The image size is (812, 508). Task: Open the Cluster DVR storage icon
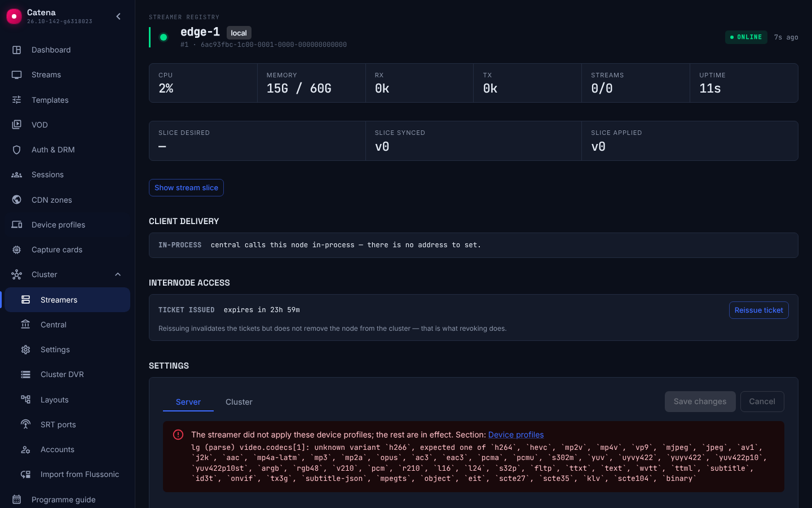pyautogui.click(x=26, y=374)
